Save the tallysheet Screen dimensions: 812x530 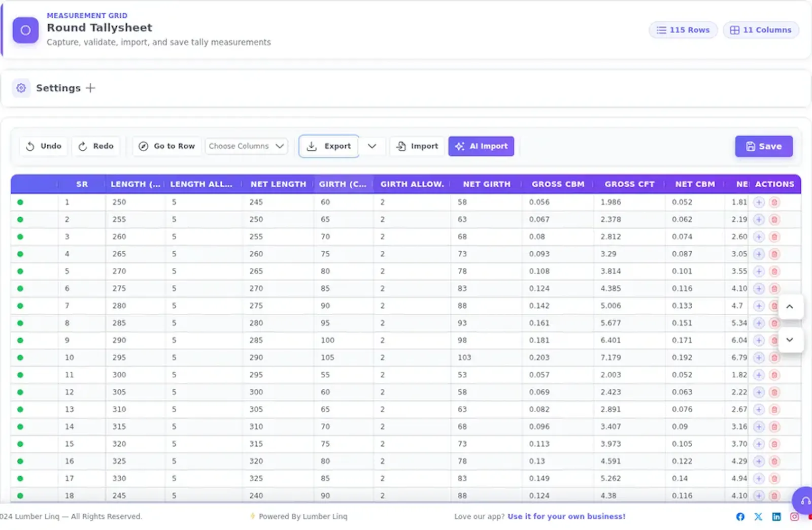pos(764,146)
